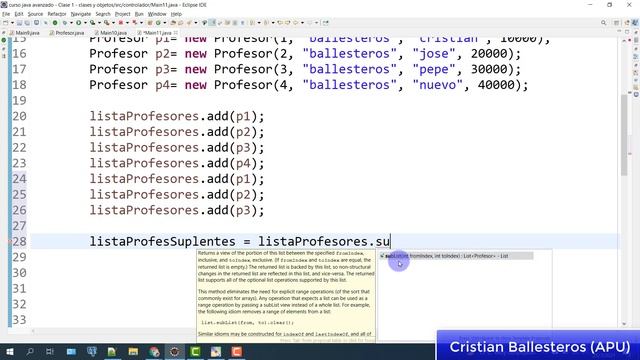Click the string "nuevo" on line 18
Screen dimensions: 640x360
point(438,85)
